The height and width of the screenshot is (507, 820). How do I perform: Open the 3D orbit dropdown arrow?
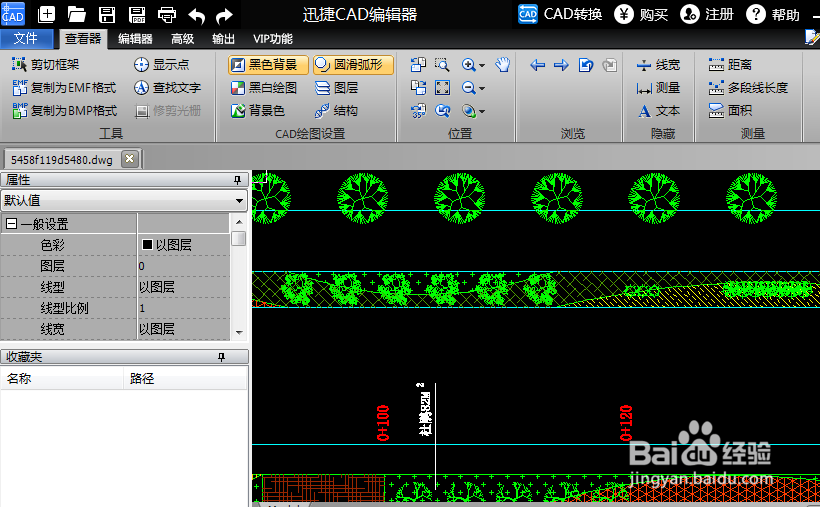(x=482, y=111)
